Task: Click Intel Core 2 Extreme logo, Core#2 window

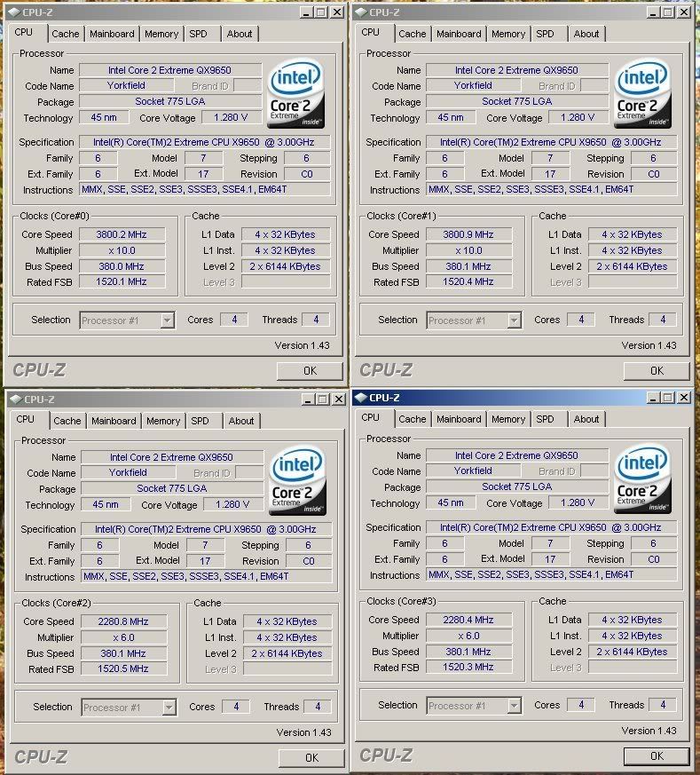Action: pos(297,481)
